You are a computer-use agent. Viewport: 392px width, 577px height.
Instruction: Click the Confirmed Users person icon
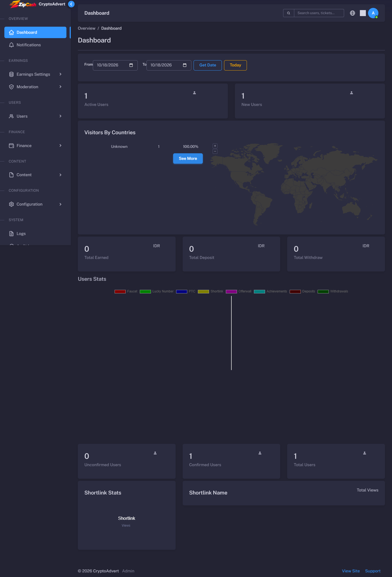(x=260, y=453)
